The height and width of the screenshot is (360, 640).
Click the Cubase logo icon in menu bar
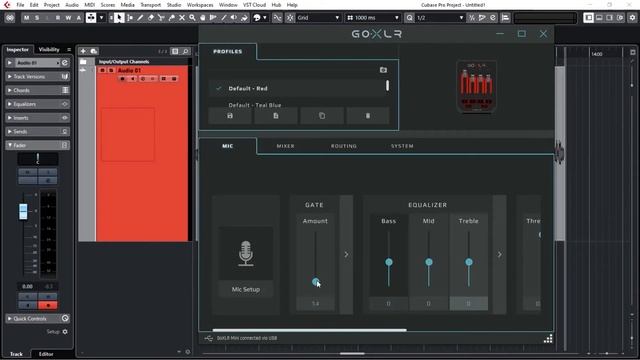click(7, 5)
